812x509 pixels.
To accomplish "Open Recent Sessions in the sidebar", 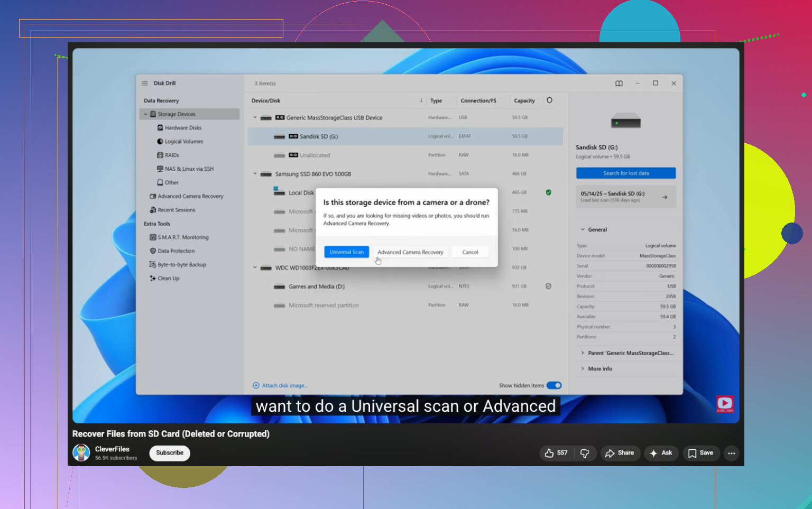I will tap(177, 210).
